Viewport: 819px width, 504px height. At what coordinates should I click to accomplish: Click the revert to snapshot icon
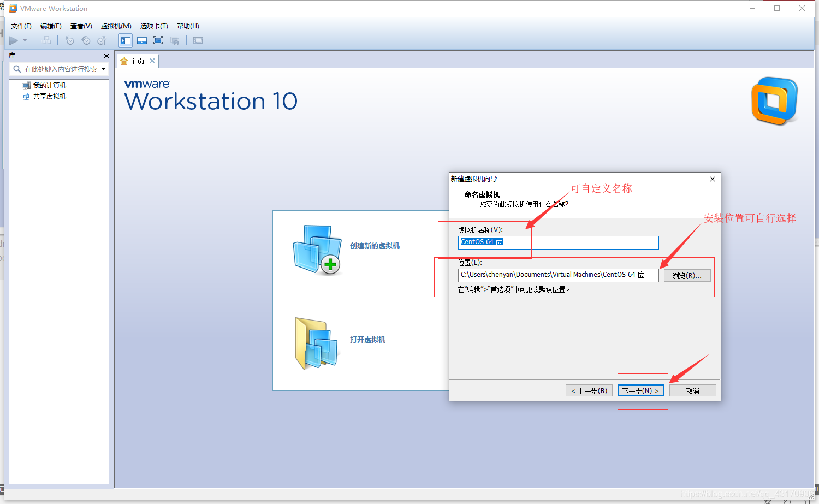click(x=86, y=40)
